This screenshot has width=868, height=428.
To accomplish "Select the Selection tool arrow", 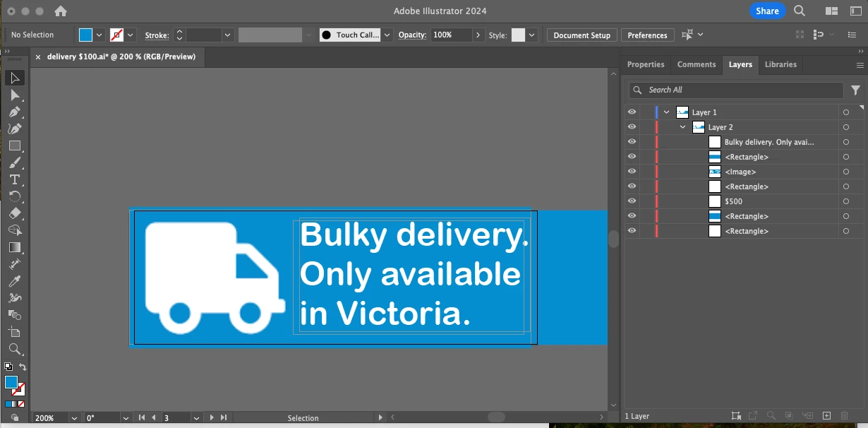I will click(15, 78).
